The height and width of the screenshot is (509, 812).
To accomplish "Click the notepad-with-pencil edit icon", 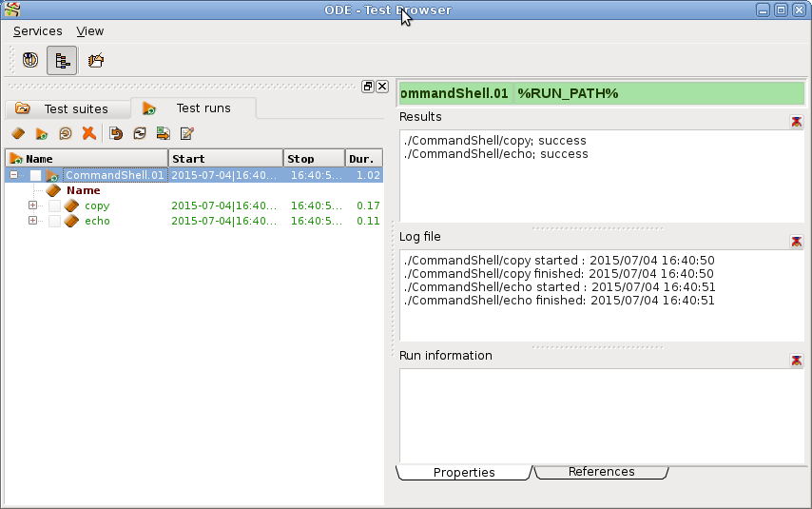I will tap(187, 134).
